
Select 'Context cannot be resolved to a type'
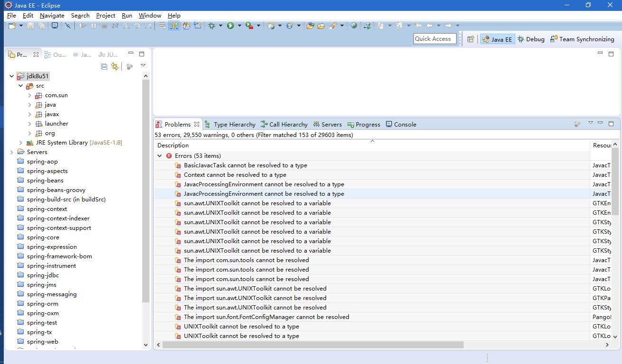coord(235,175)
